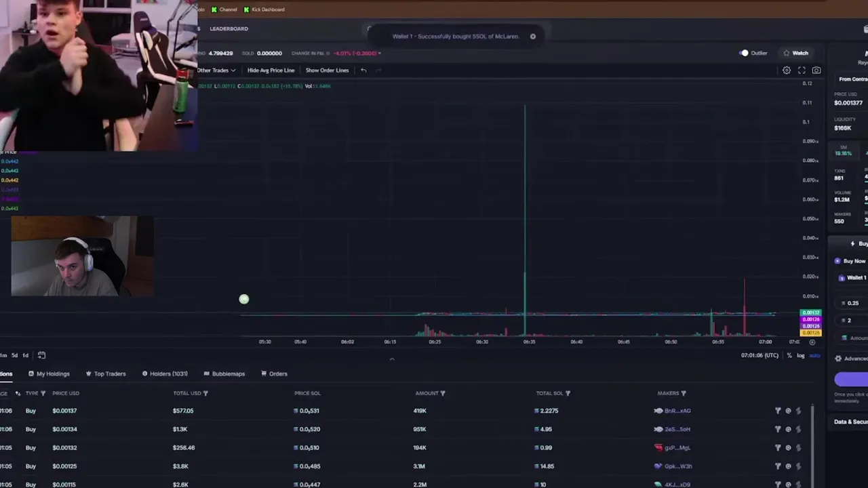Screen dimensions: 868x488
Task: Filter the Total USD column
Action: click(205, 393)
